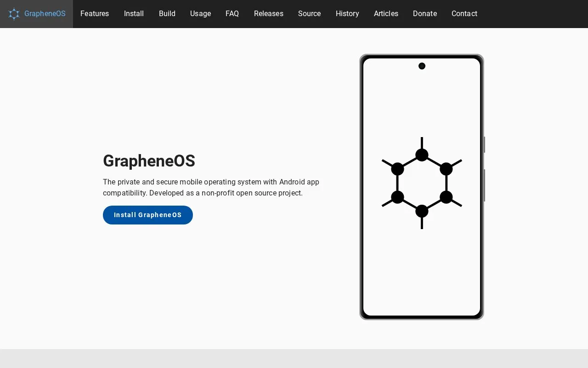This screenshot has width=588, height=368.
Task: Go to the Install page in navbar
Action: coord(134,14)
